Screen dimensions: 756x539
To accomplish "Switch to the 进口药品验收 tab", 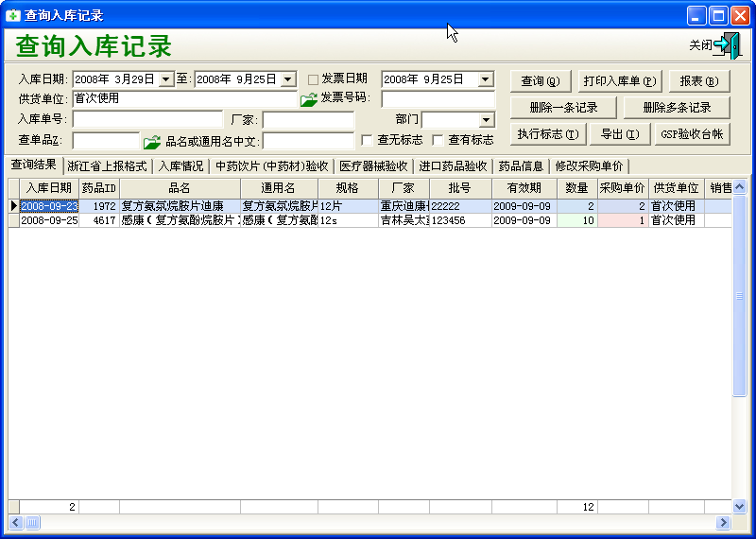I will coord(453,166).
